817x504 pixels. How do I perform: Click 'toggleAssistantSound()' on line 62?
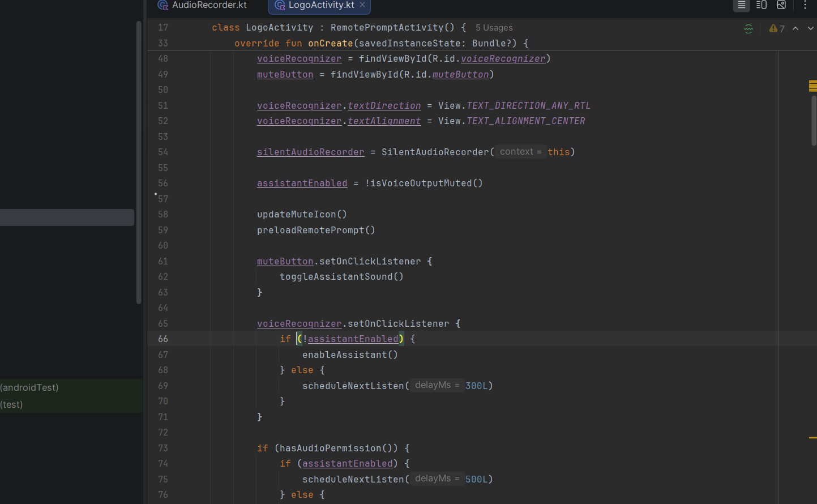pyautogui.click(x=341, y=276)
